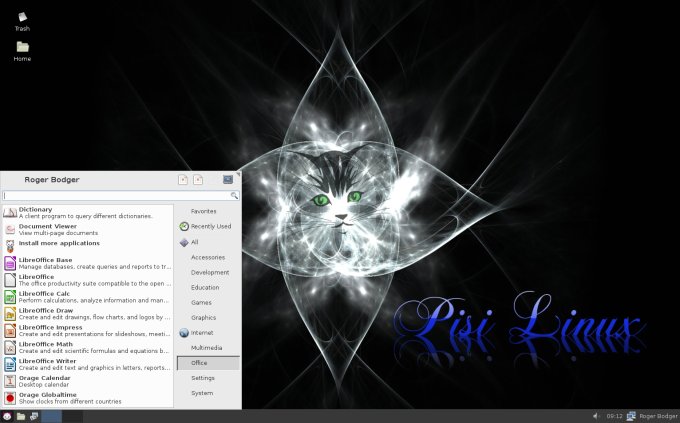Click 'A client program to query different dictionaries' text
This screenshot has height=423, width=680.
(85, 216)
